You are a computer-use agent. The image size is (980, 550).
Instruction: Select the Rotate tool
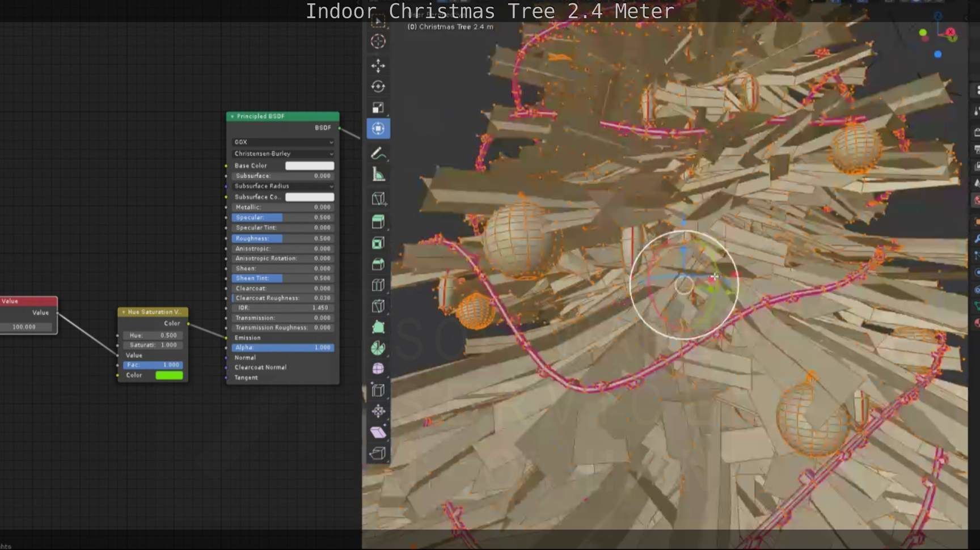[x=378, y=87]
